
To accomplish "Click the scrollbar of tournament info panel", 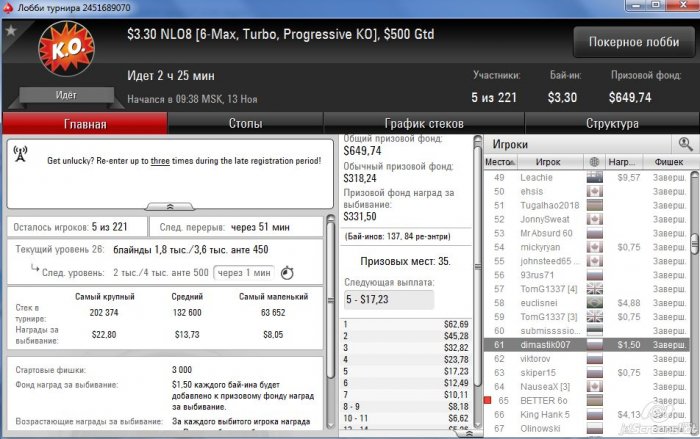I will pyautogui.click(x=330, y=299).
